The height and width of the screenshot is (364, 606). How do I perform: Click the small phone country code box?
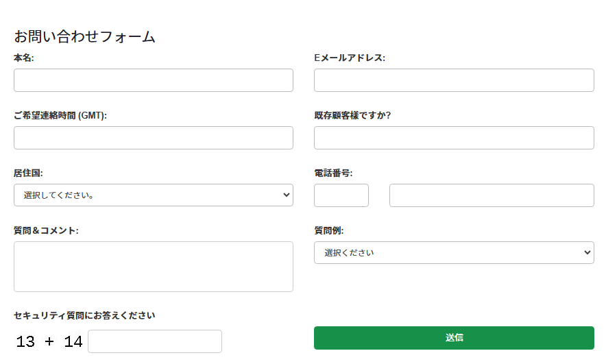(341, 195)
